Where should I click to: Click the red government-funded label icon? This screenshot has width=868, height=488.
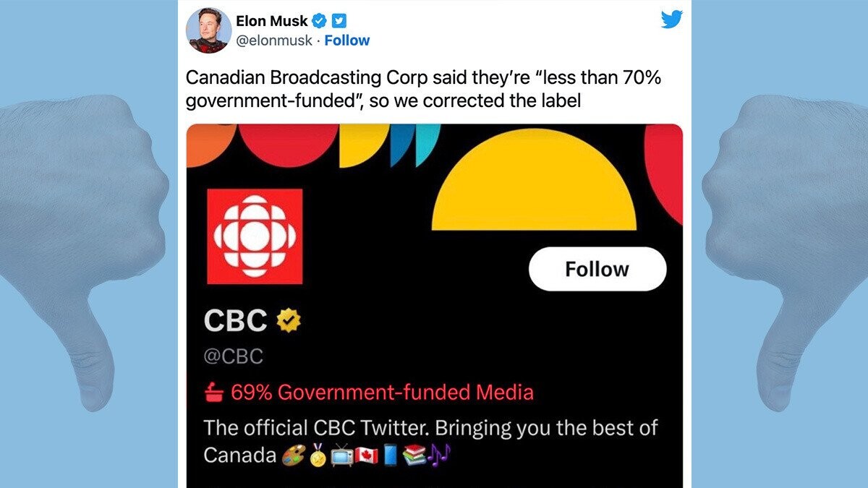click(x=215, y=393)
